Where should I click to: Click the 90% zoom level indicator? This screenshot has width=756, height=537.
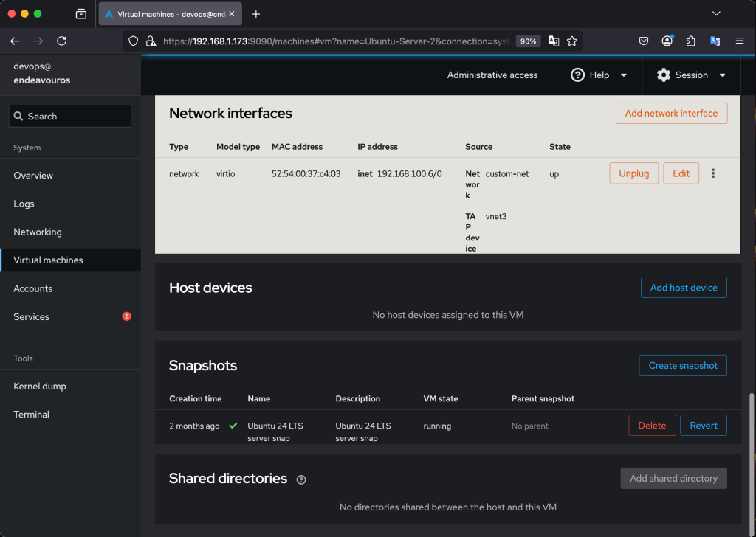(x=528, y=41)
